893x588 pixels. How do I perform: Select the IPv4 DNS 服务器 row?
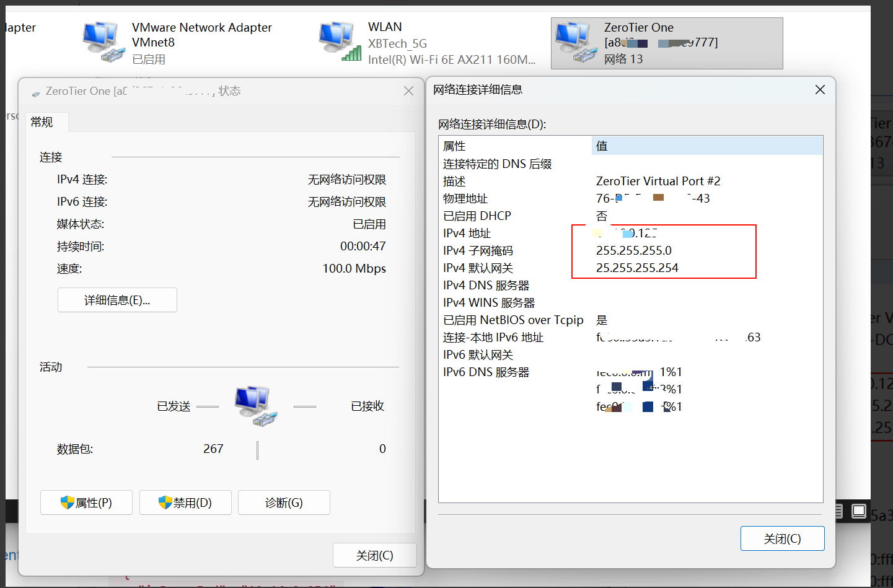point(631,285)
